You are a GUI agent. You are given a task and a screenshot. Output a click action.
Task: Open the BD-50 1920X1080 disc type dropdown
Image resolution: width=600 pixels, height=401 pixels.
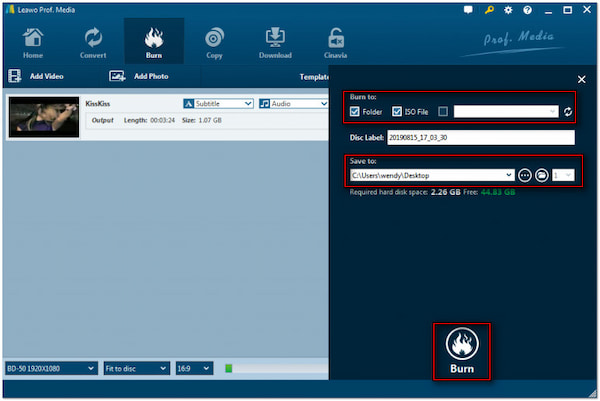click(x=50, y=368)
